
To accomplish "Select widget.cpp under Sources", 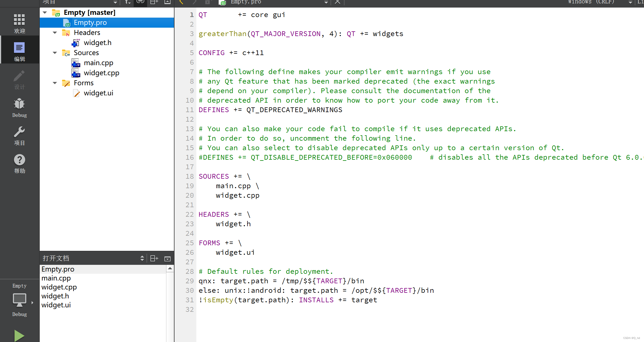I will (x=102, y=73).
